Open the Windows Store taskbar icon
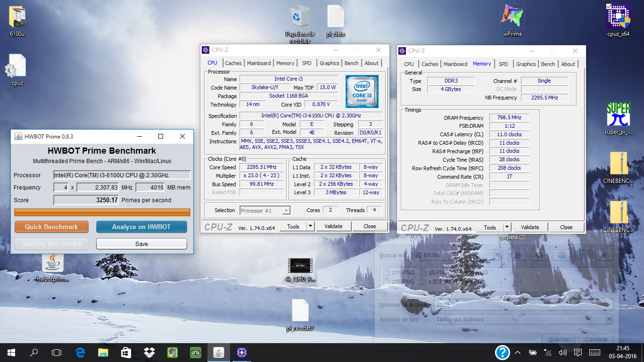 126,352
